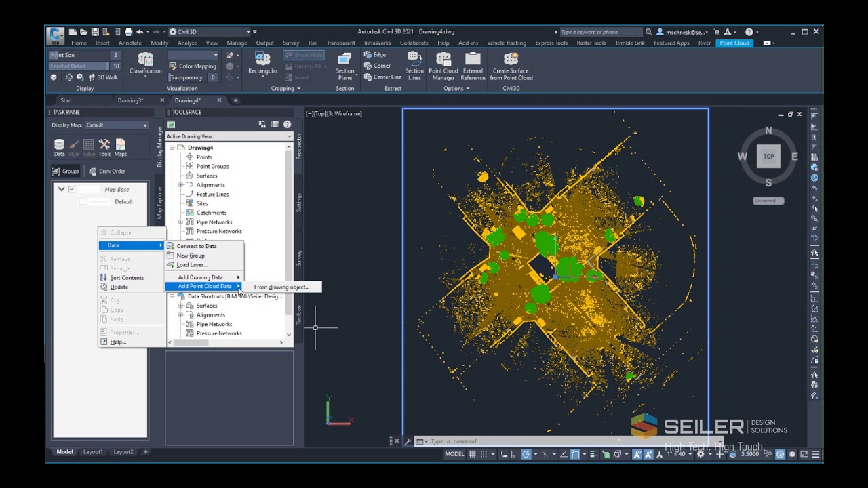Select Point Groups in the Prospector tree
This screenshot has width=868, height=488.
(212, 167)
